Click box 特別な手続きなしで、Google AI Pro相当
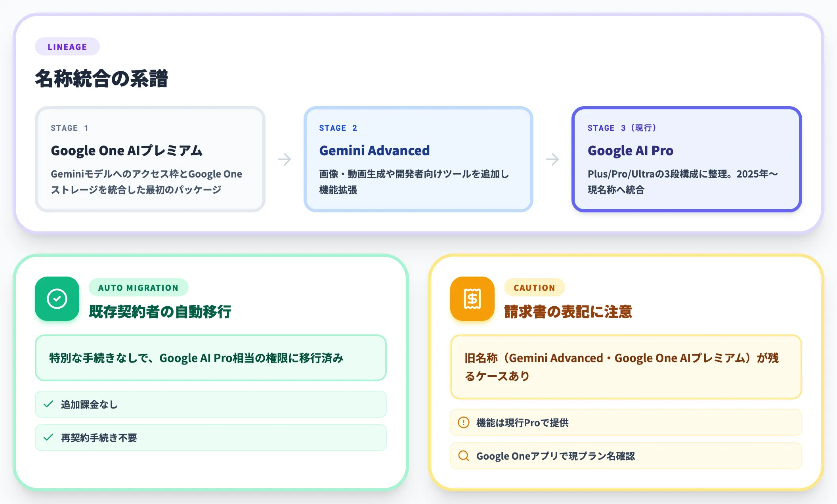This screenshot has width=837, height=504. [x=211, y=358]
